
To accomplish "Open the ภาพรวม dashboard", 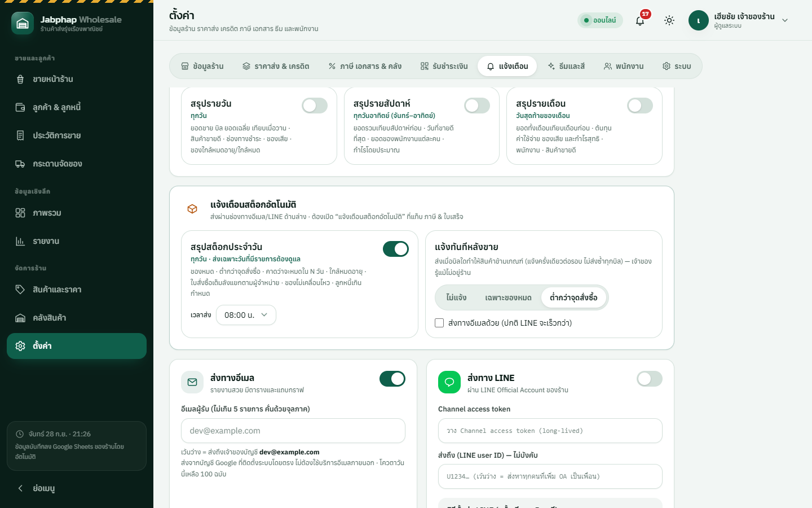I will tap(77, 213).
